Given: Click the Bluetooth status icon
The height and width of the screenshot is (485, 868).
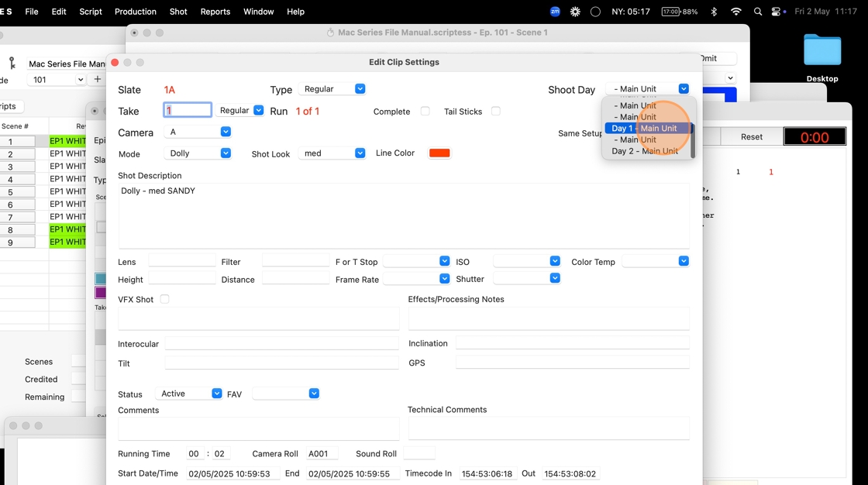Looking at the screenshot, I should tap(714, 11).
